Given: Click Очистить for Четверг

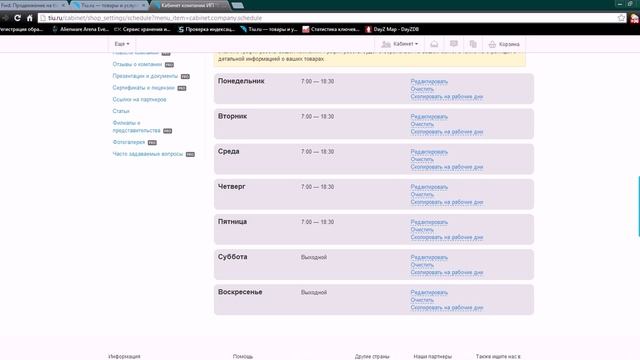Looking at the screenshot, I should (422, 194).
